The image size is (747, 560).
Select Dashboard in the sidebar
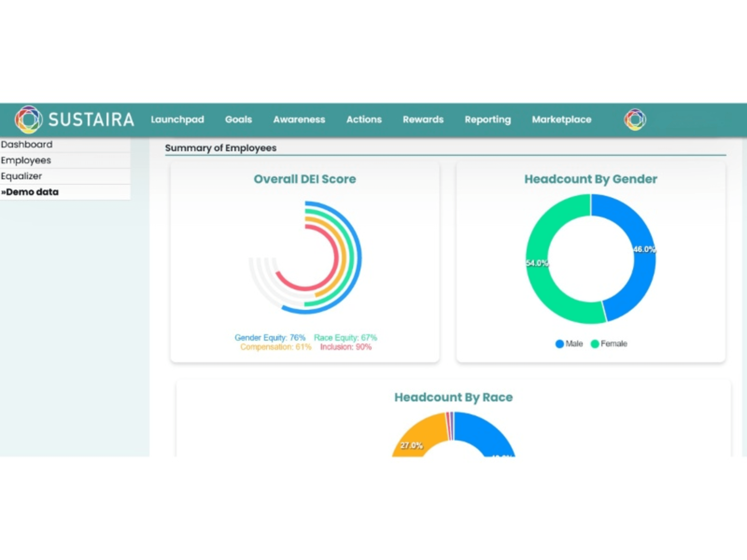[27, 144]
